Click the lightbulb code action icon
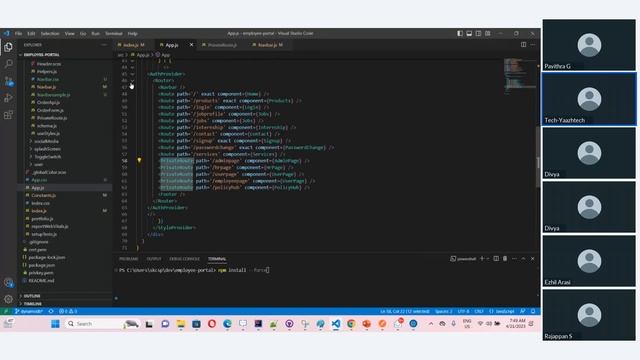The height and width of the screenshot is (360, 640). [x=139, y=160]
